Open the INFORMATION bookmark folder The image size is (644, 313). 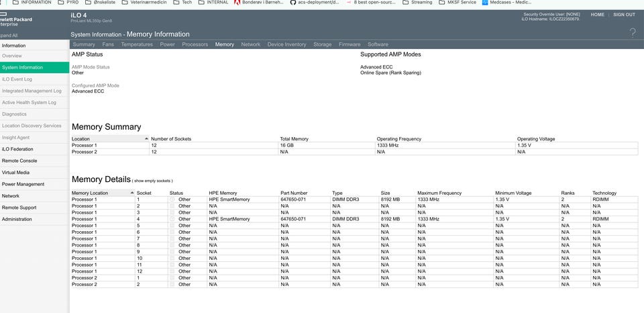pos(32,3)
